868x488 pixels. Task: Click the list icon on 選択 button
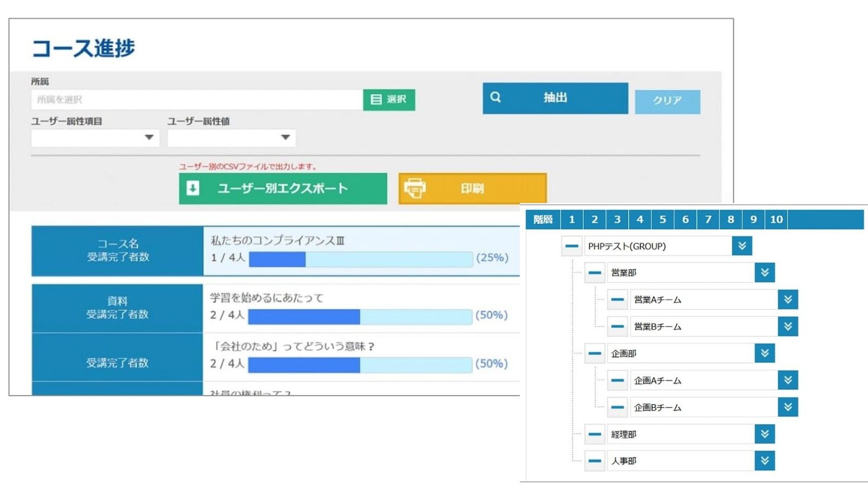(375, 100)
